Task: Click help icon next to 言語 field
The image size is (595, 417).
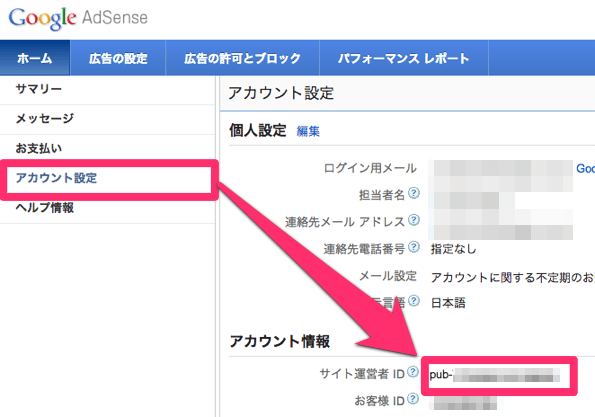Action: coord(414,301)
